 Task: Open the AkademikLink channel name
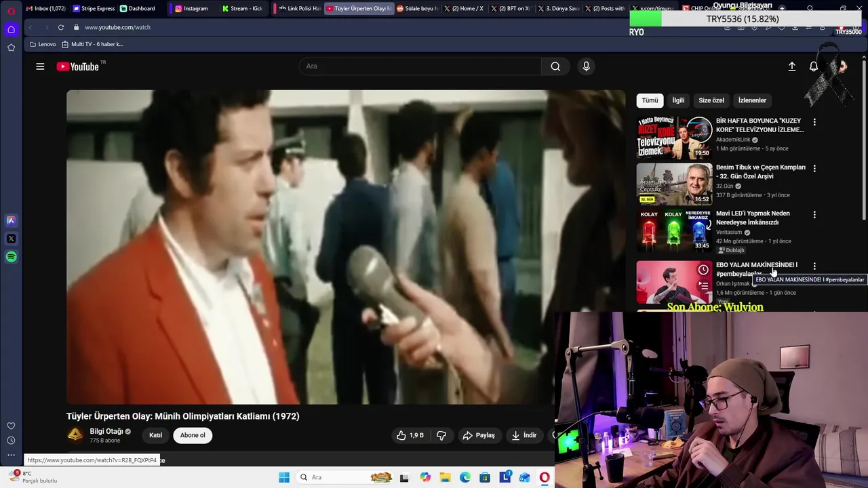733,140
